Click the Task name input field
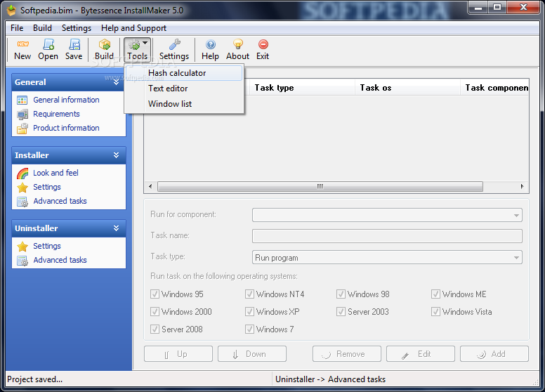This screenshot has height=392, width=545. click(387, 236)
